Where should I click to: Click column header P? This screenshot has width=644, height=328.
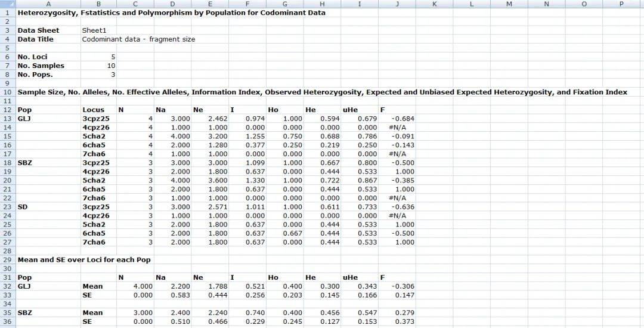pyautogui.click(x=621, y=4)
